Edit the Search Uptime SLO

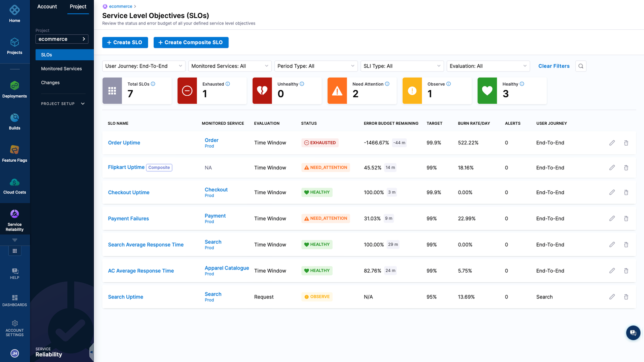612,297
